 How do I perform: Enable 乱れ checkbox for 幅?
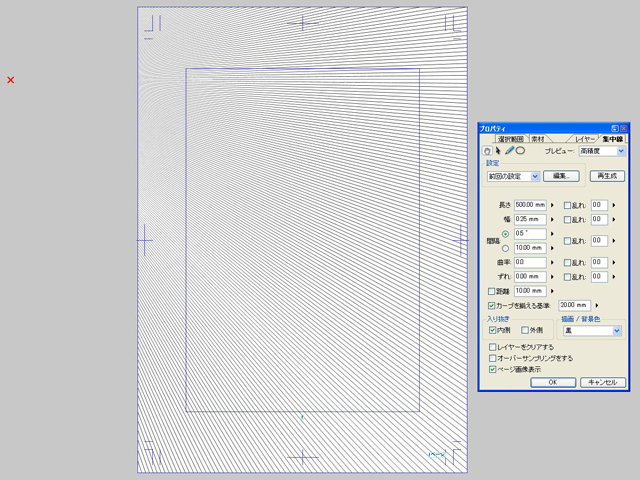click(x=567, y=220)
